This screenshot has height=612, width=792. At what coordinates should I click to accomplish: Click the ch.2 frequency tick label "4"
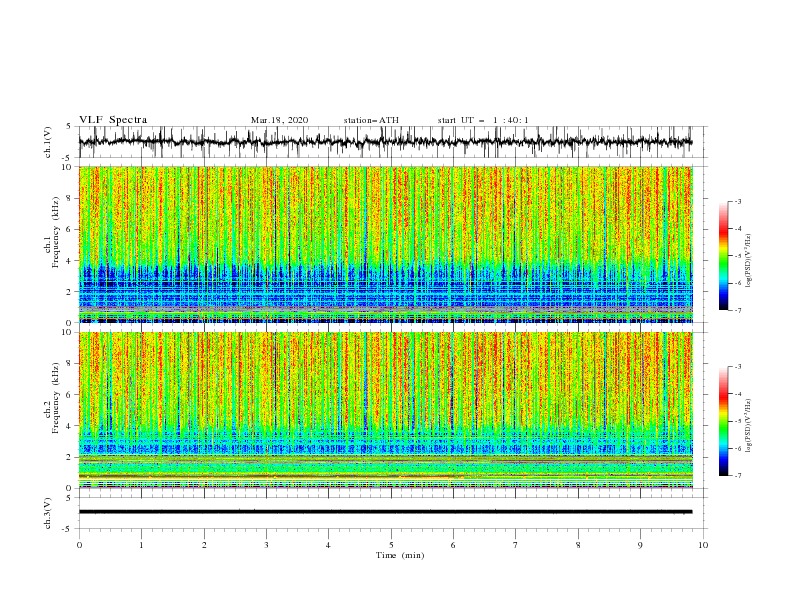(70, 426)
